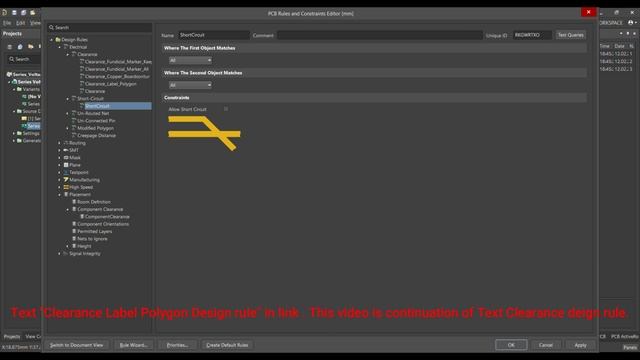The width and height of the screenshot is (640, 360).
Task: Click the Plane category icon
Action: coord(66,165)
